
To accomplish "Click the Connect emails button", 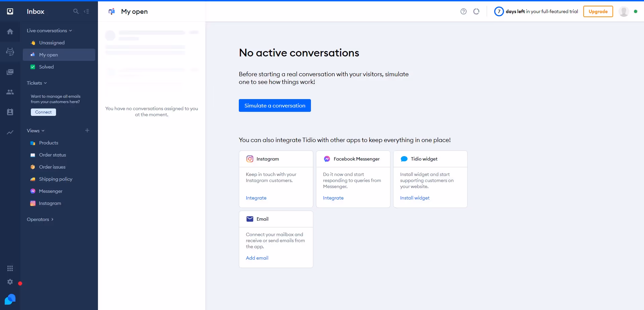I will 43,112.
